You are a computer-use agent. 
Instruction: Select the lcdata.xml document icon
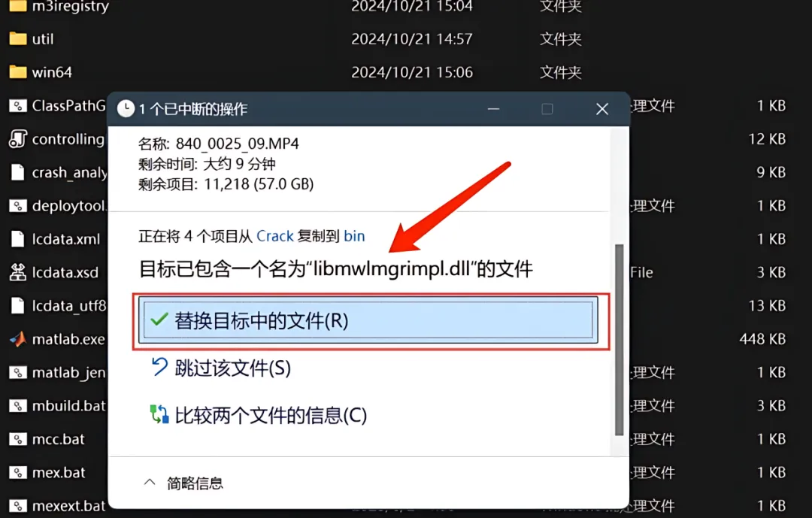tap(18, 239)
